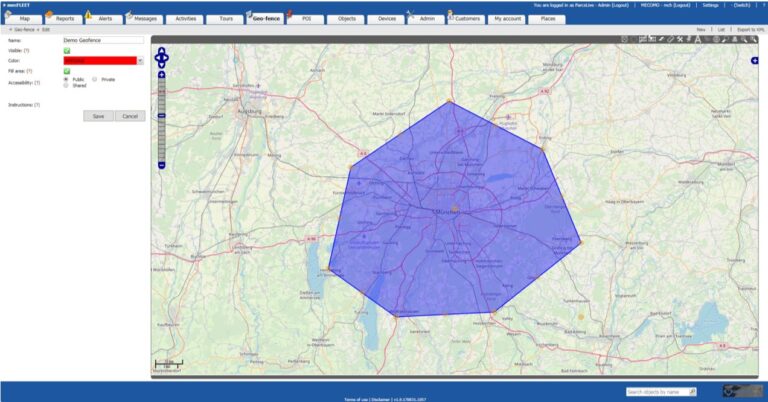Click the Disclaimer footer link
The width and height of the screenshot is (768, 402).
pyautogui.click(x=381, y=399)
